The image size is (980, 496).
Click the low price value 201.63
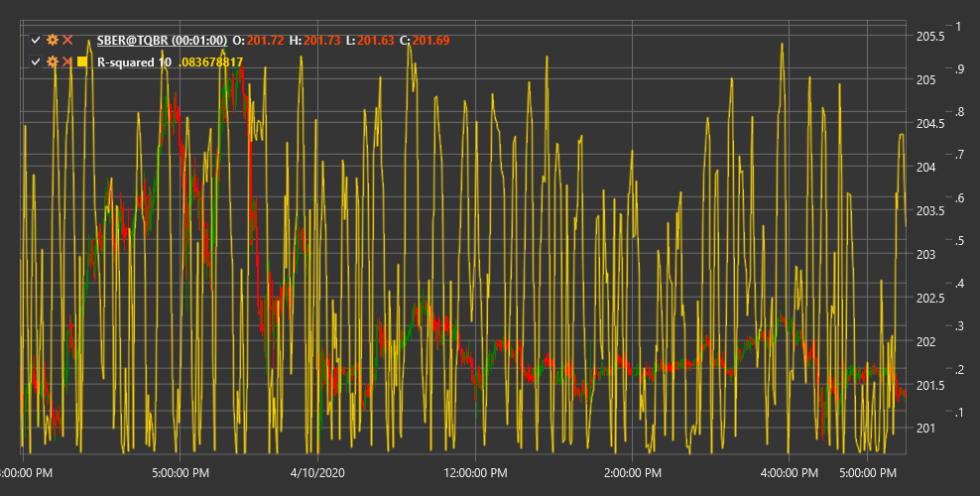(376, 41)
